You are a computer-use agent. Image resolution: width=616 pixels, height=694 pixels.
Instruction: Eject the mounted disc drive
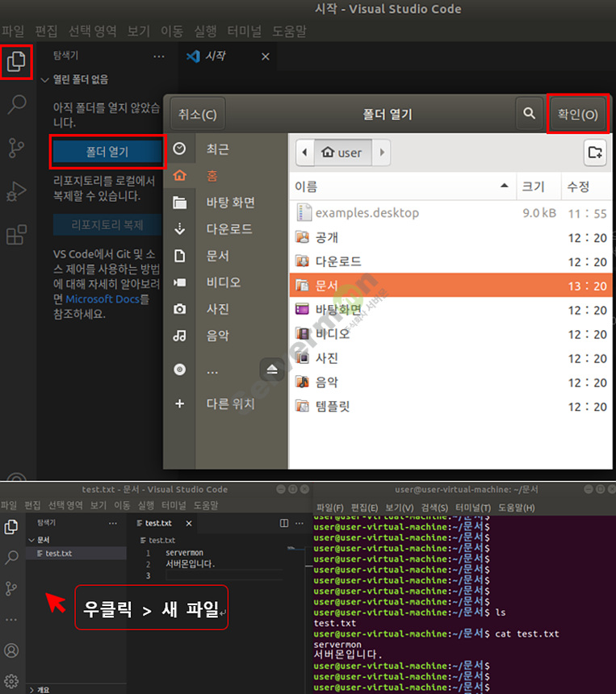(272, 369)
